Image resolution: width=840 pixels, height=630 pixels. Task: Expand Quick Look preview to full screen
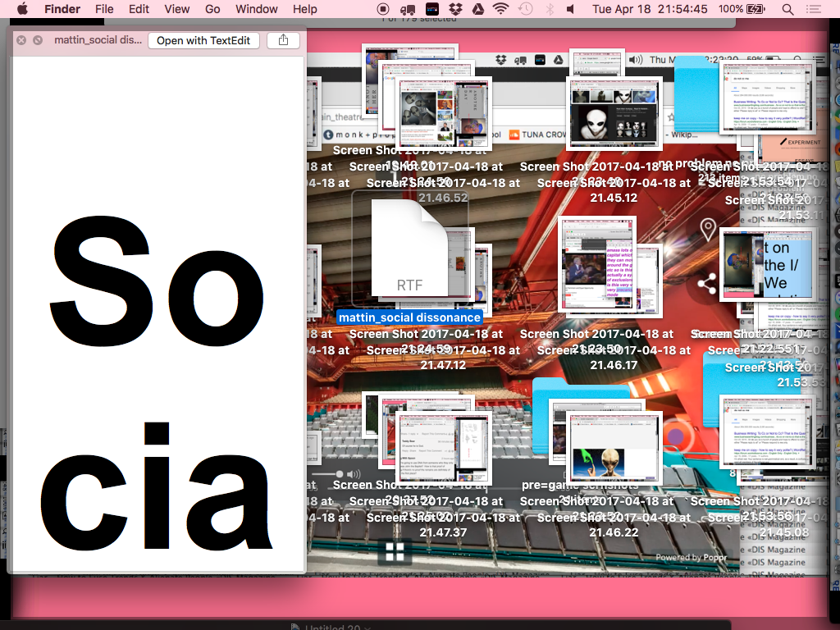coord(38,40)
